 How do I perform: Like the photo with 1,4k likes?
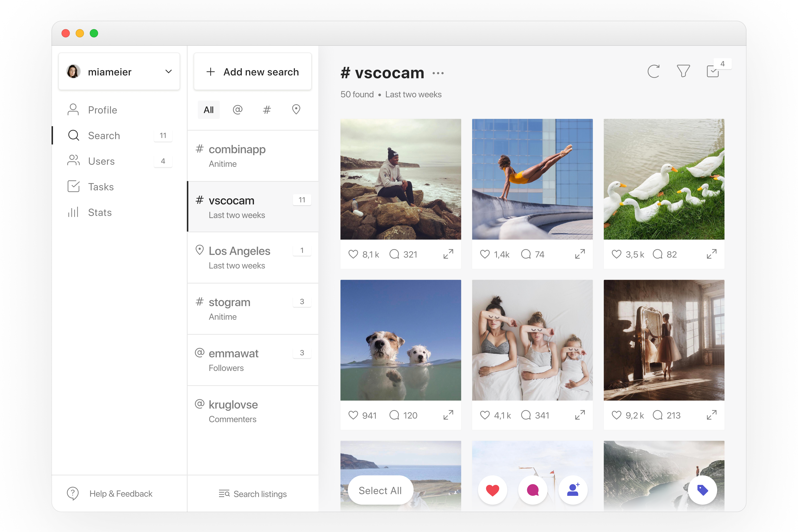click(485, 254)
